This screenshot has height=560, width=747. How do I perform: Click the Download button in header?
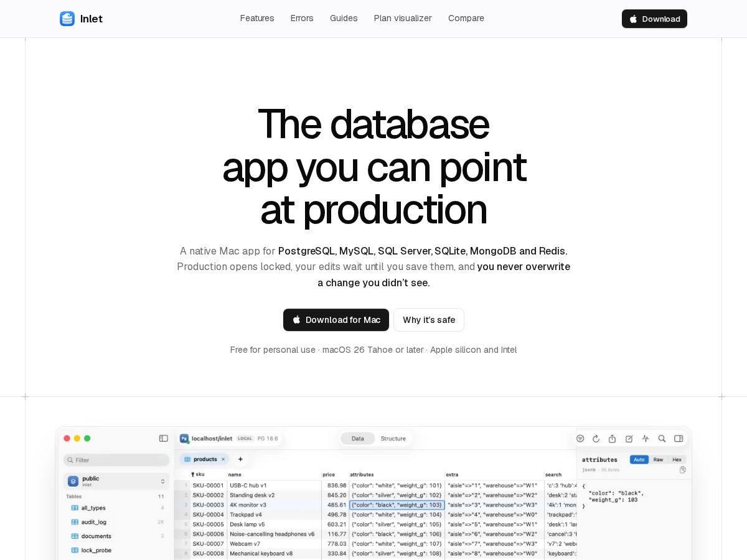[654, 19]
